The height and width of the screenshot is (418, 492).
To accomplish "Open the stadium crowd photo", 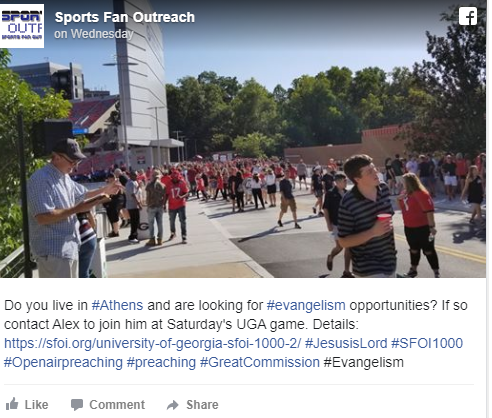I will coord(243,160).
